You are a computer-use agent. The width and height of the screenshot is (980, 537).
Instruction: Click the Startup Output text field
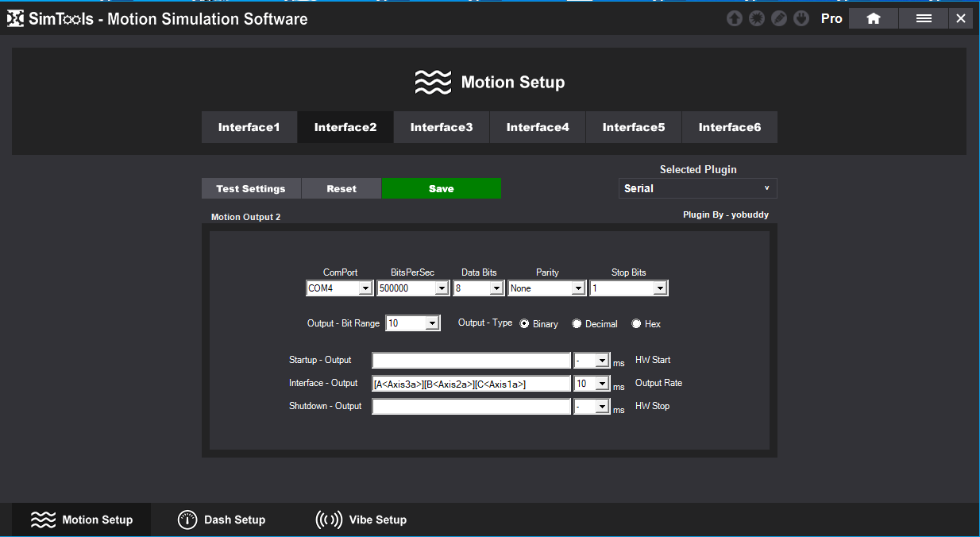(x=472, y=361)
